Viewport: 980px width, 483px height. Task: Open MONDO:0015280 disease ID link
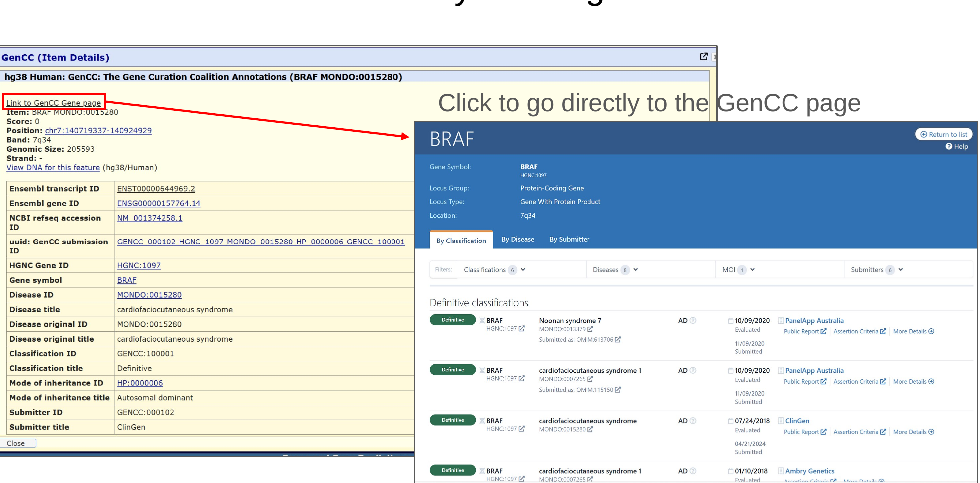click(149, 295)
